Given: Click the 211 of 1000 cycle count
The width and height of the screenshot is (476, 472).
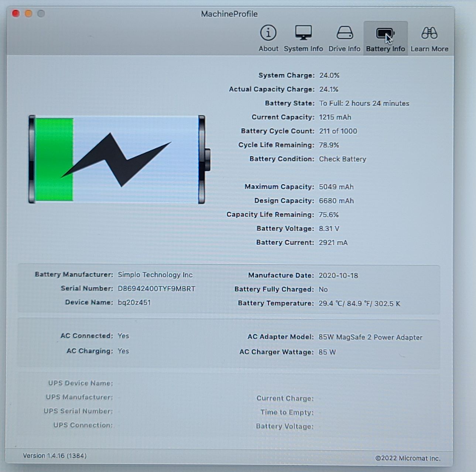Looking at the screenshot, I should pos(338,131).
